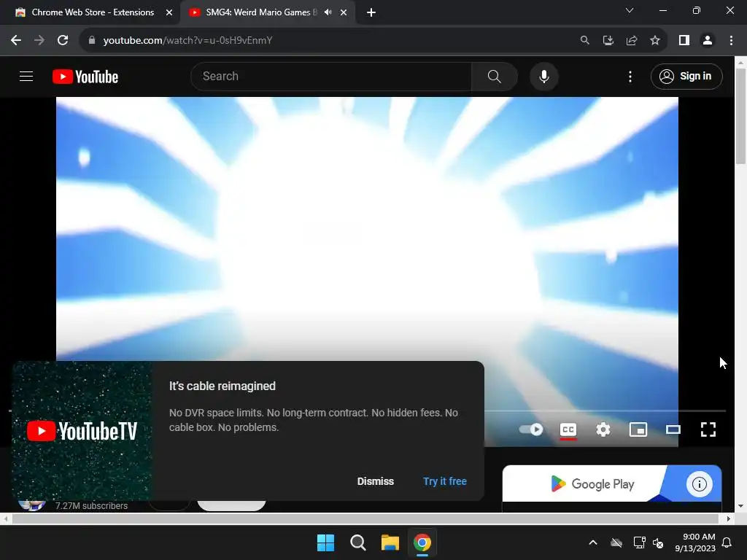Screen dimensions: 747x560
Task: Open the taskbar clock and date
Action: point(695,542)
